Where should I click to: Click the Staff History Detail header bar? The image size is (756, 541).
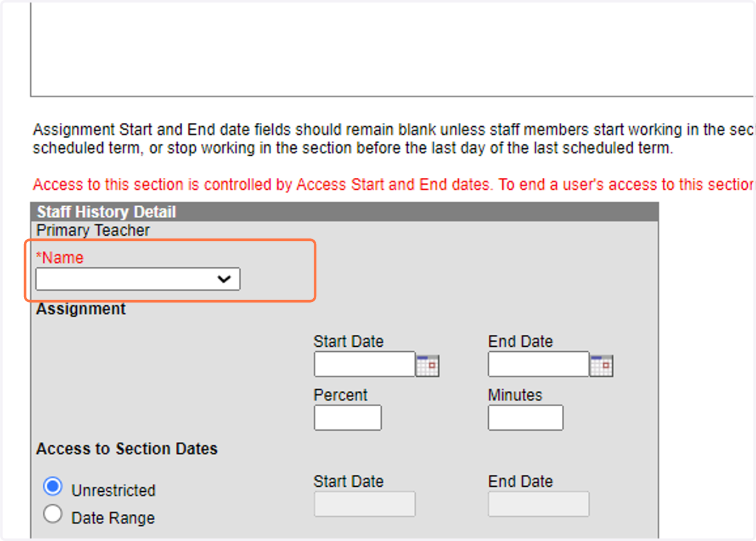click(345, 212)
